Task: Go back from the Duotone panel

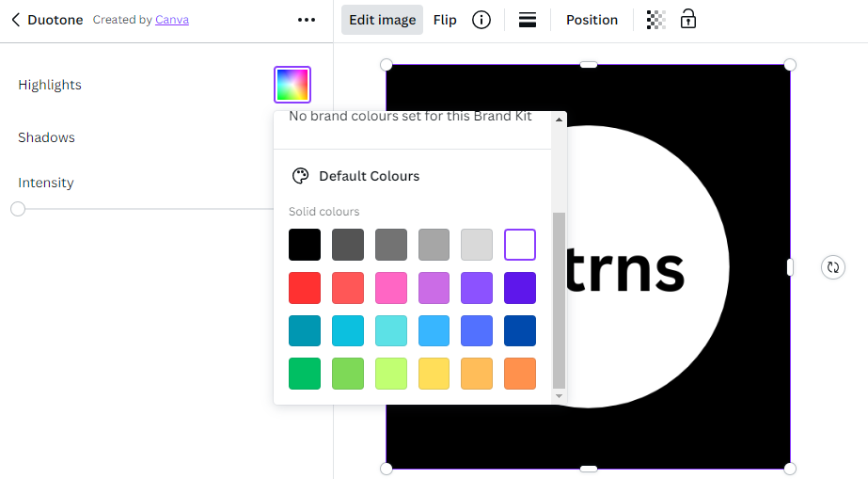Action: [x=15, y=20]
